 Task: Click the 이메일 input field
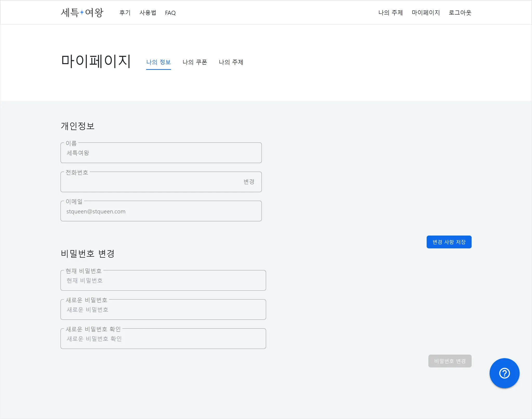[x=161, y=211]
